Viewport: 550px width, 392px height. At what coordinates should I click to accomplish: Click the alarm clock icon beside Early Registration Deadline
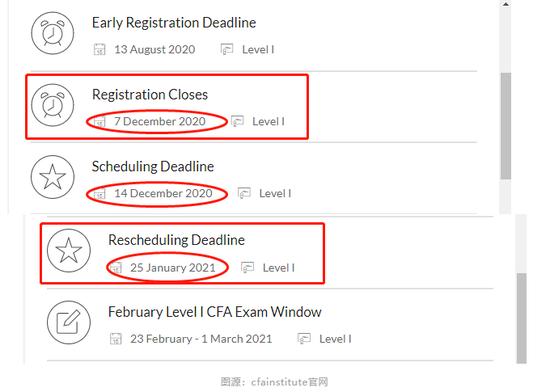coord(53,33)
